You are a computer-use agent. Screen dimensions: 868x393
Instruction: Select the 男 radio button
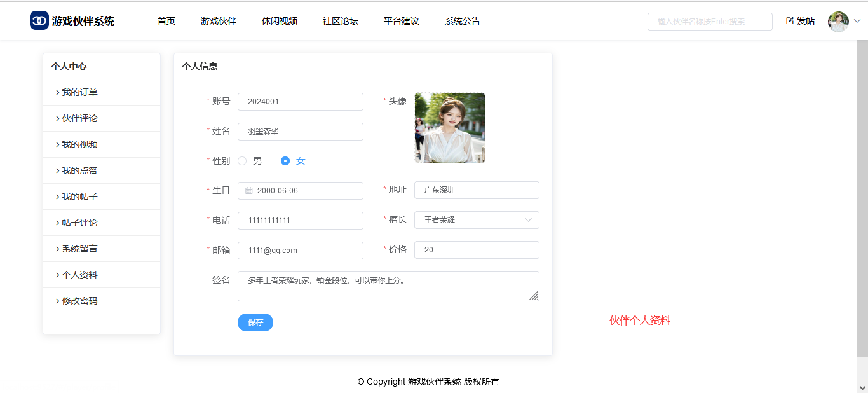click(x=242, y=161)
